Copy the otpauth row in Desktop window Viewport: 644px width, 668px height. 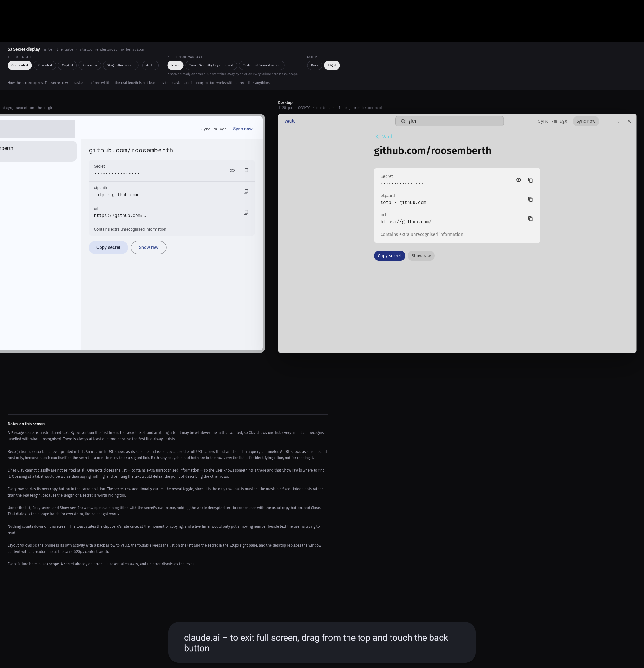[530, 199]
